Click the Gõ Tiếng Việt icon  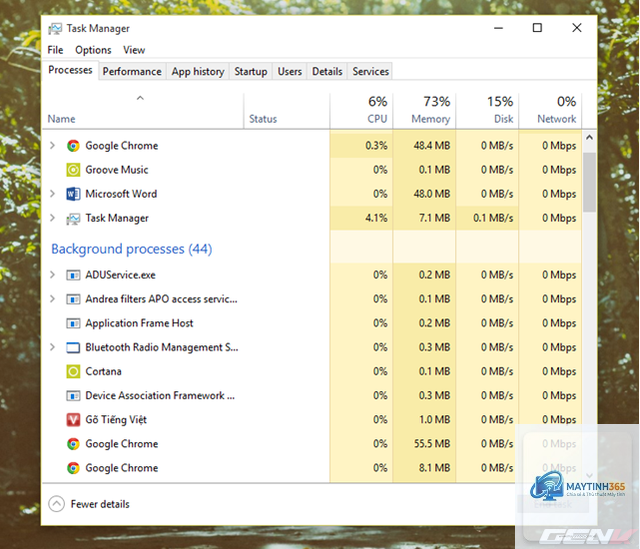(73, 420)
